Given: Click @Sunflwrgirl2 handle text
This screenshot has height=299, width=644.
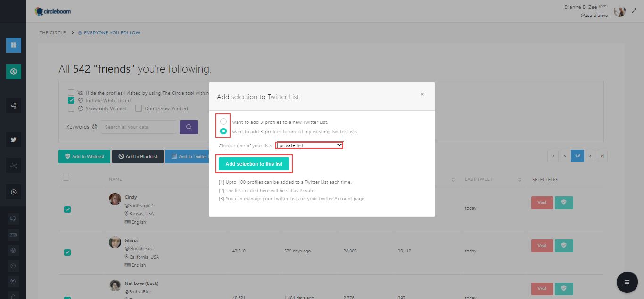Looking at the screenshot, I should (x=139, y=206).
